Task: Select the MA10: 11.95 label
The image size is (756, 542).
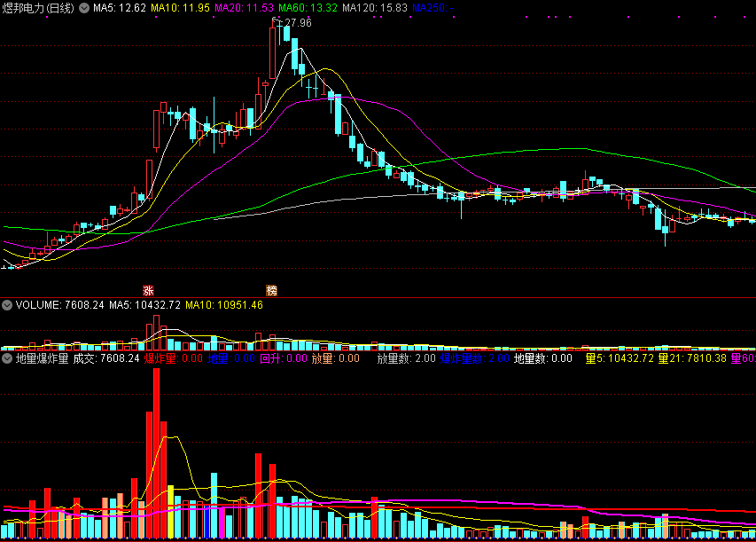Action: click(x=180, y=8)
